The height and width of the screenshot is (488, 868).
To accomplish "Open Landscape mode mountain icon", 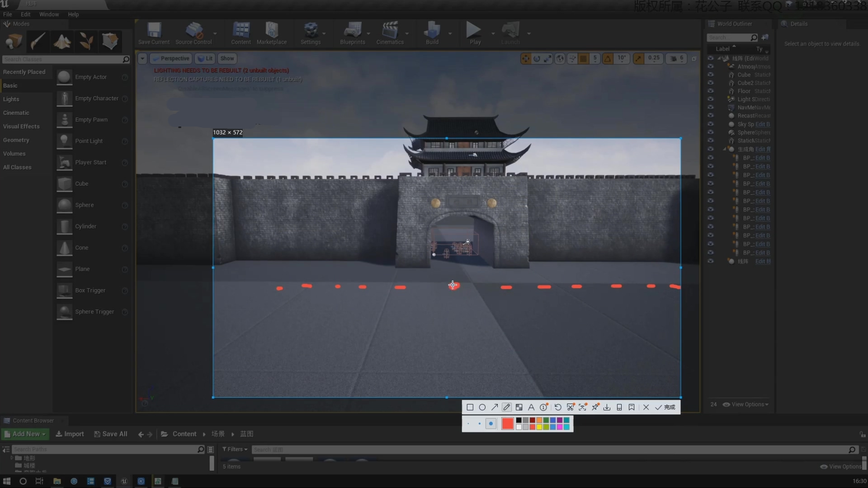I will tap(62, 42).
